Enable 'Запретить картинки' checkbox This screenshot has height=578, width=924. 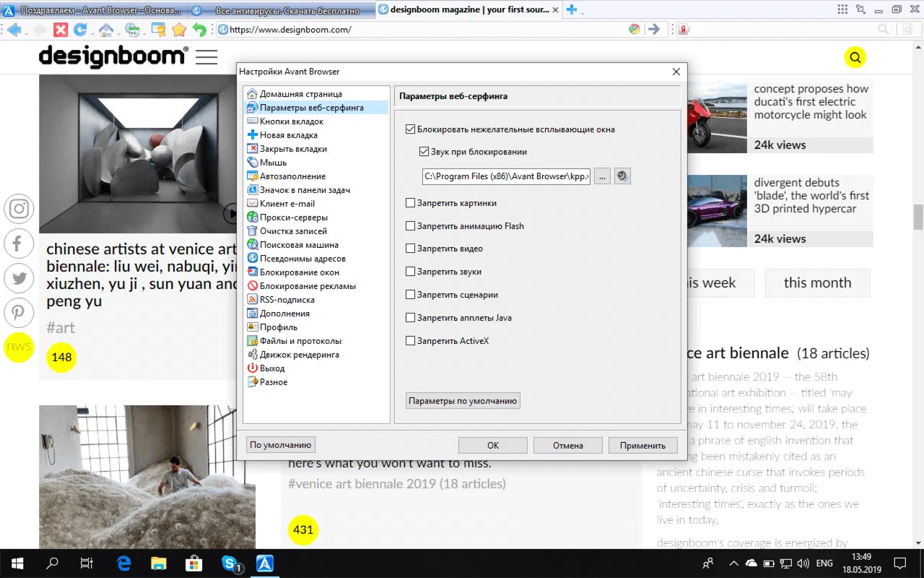(x=411, y=204)
